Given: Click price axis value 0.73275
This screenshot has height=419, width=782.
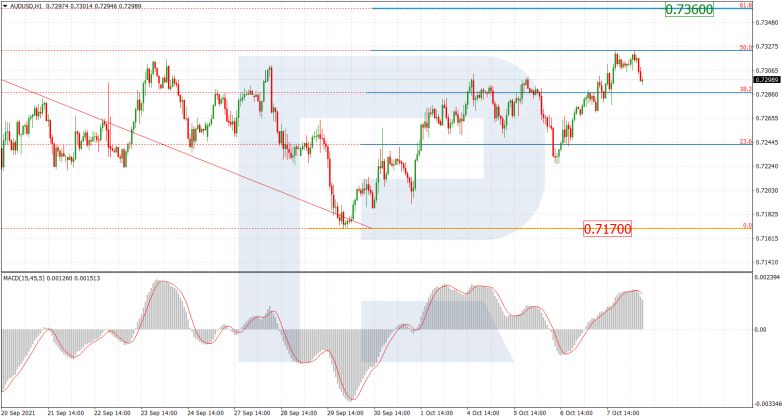Looking at the screenshot, I should point(767,47).
